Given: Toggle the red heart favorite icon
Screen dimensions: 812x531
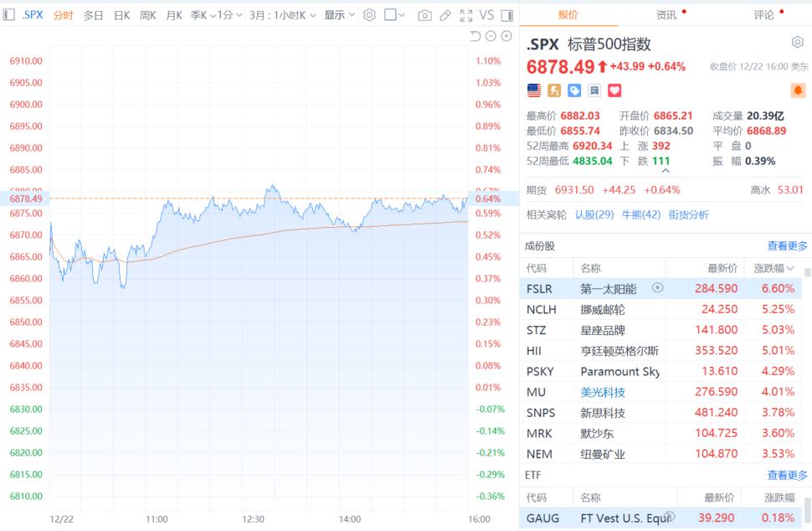Looking at the screenshot, I should 614,90.
